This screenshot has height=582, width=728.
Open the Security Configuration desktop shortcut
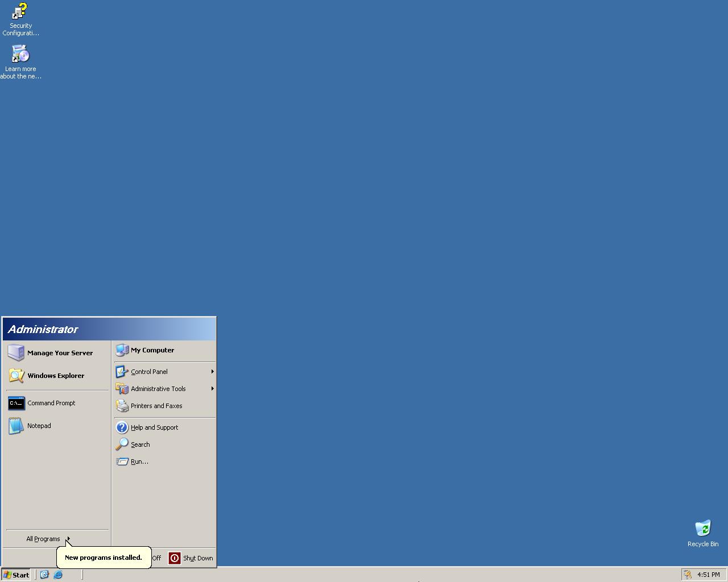coord(20,19)
